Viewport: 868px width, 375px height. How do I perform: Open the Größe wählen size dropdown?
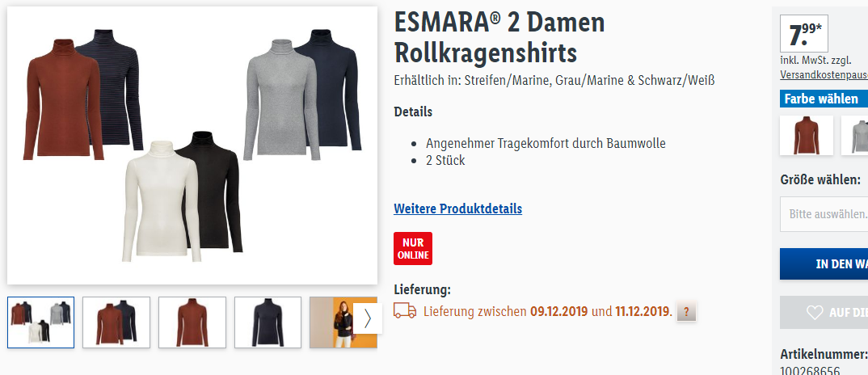click(824, 214)
